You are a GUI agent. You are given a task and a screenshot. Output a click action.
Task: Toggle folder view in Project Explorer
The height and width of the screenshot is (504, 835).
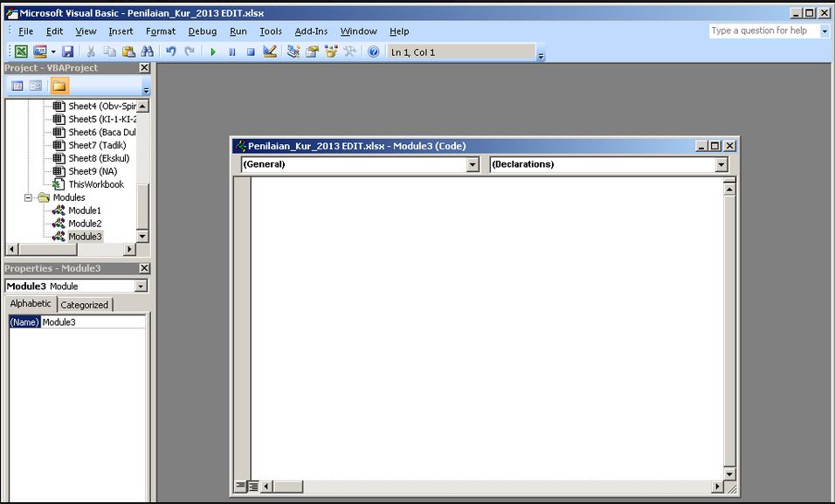[59, 85]
